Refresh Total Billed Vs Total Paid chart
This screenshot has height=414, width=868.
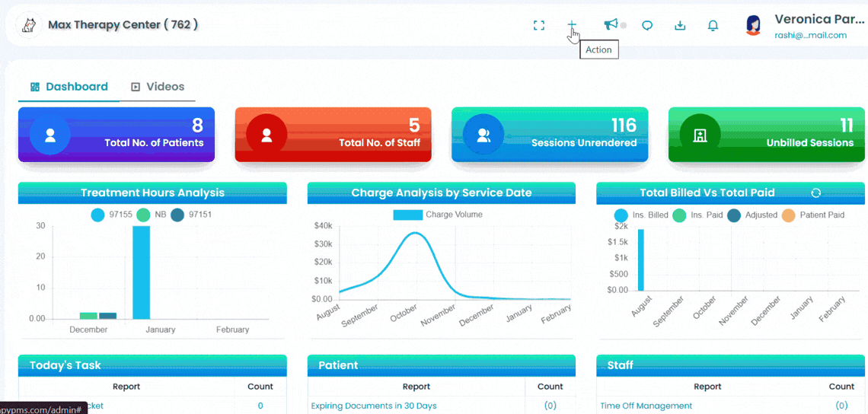[815, 193]
